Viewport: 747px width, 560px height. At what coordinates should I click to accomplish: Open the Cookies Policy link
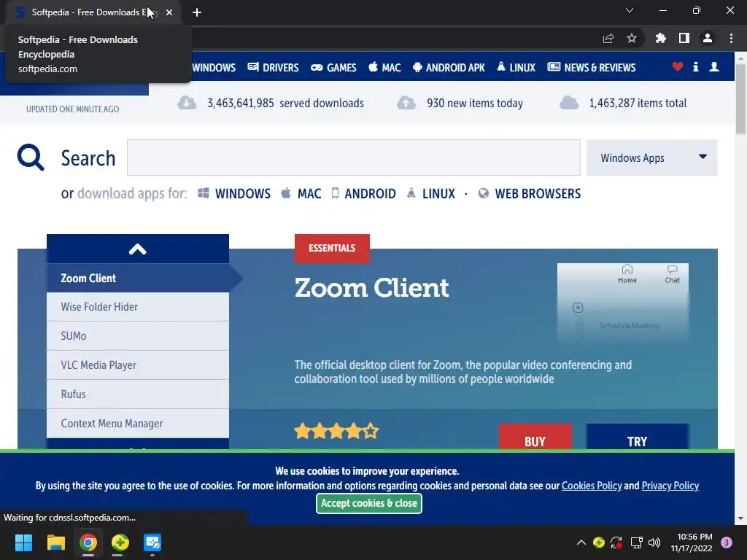pyautogui.click(x=592, y=486)
